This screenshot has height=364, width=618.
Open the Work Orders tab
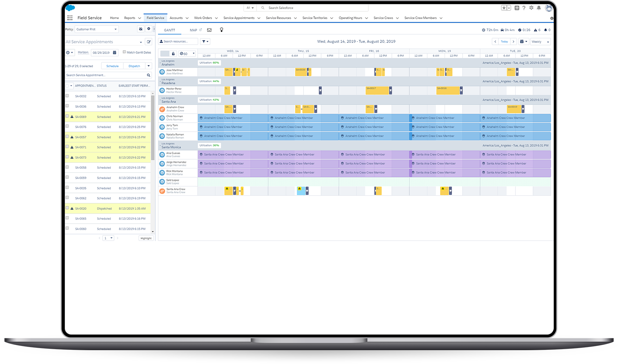pyautogui.click(x=203, y=18)
